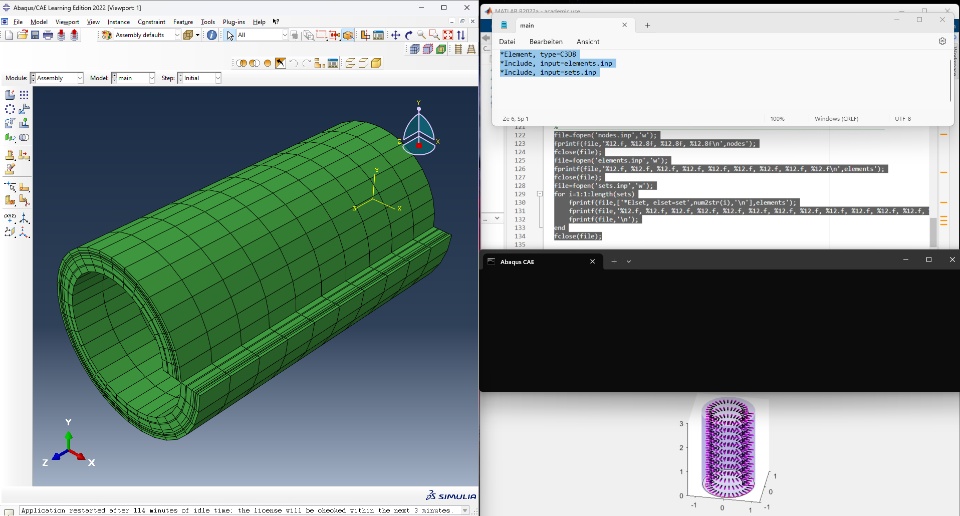Click the Query information icon
Viewport: 960px width, 516px height.
click(212, 35)
